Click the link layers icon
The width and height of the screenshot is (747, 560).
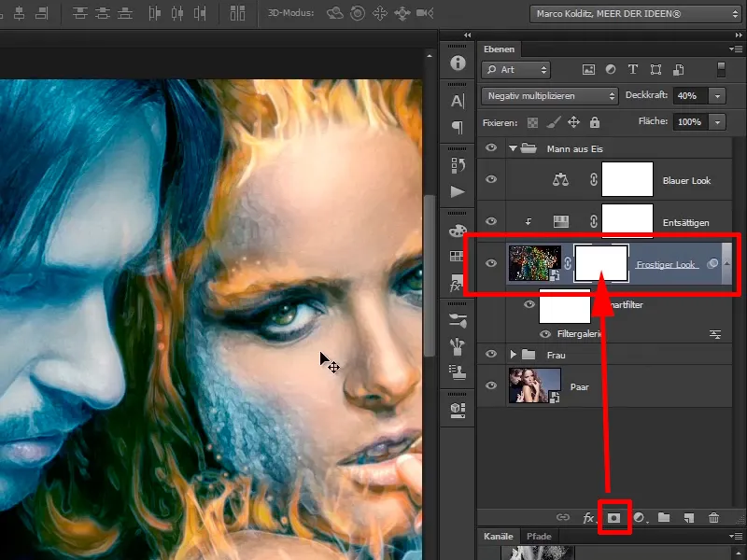pos(563,517)
